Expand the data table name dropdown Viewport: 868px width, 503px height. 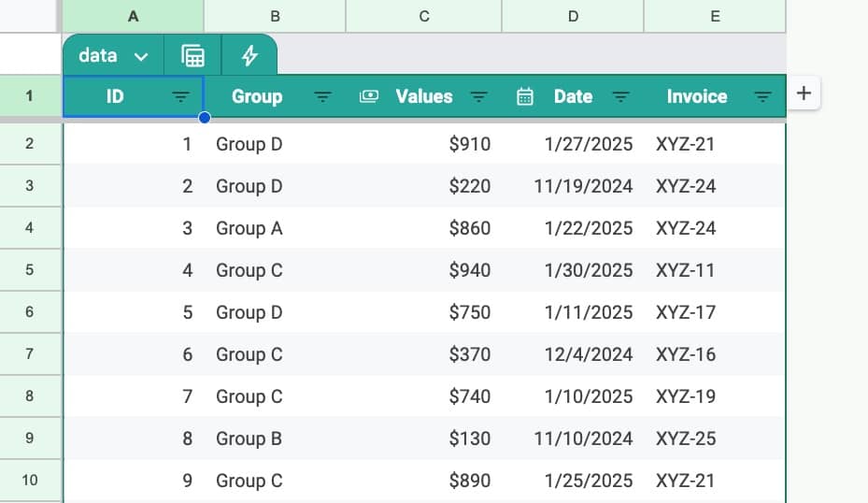click(140, 57)
